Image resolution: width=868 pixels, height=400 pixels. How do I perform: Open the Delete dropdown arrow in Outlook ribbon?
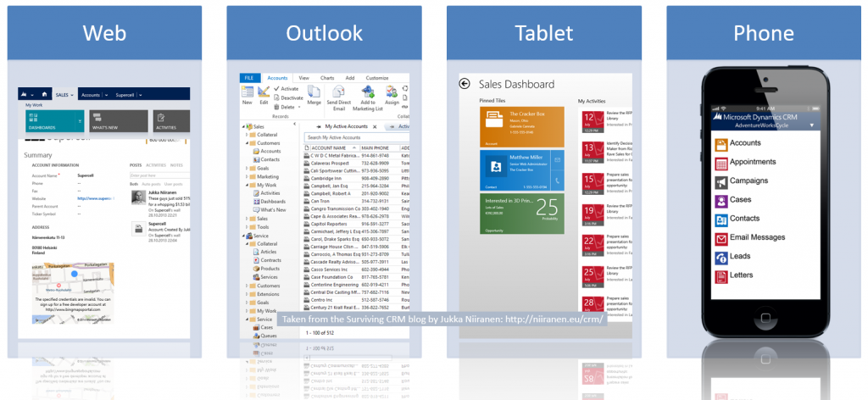[299, 107]
